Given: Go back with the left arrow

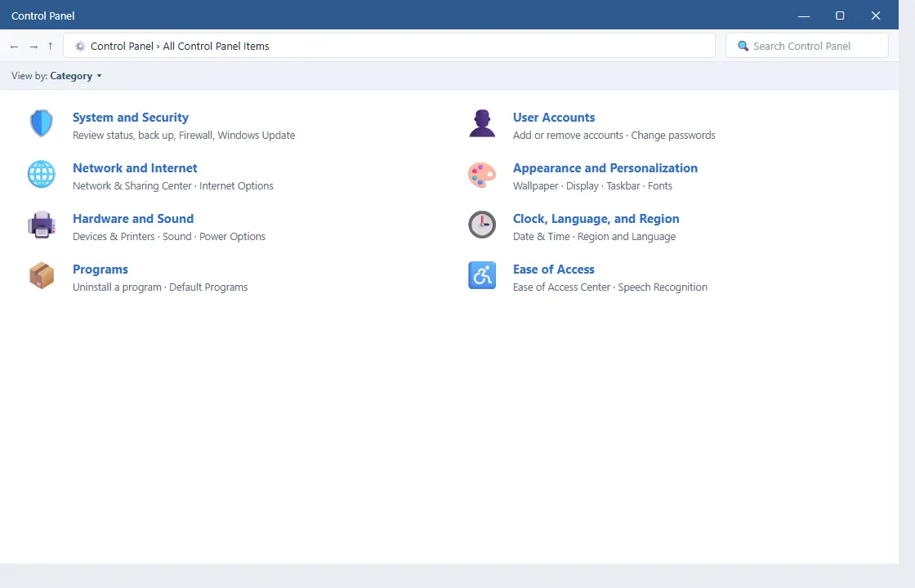Looking at the screenshot, I should coord(15,46).
